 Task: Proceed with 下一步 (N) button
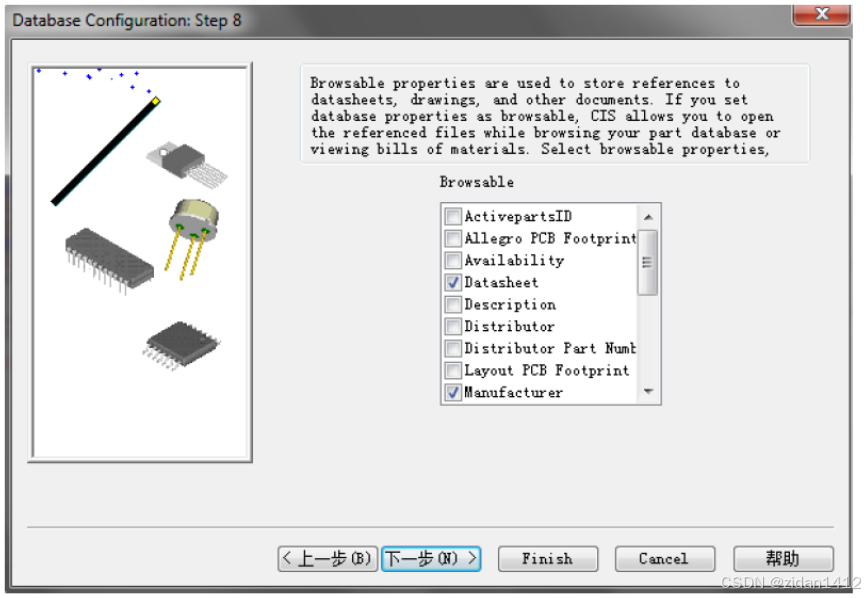pyautogui.click(x=431, y=559)
